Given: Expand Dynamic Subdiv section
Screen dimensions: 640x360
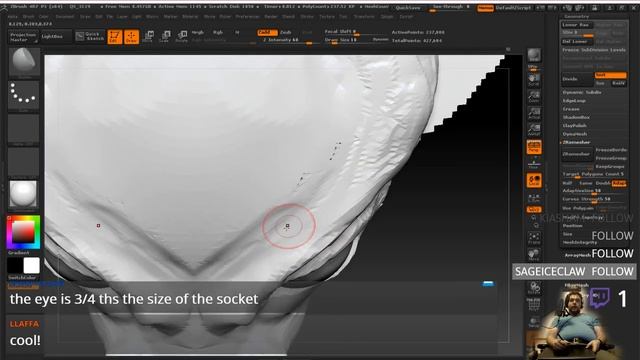Looking at the screenshot, I should 582,92.
